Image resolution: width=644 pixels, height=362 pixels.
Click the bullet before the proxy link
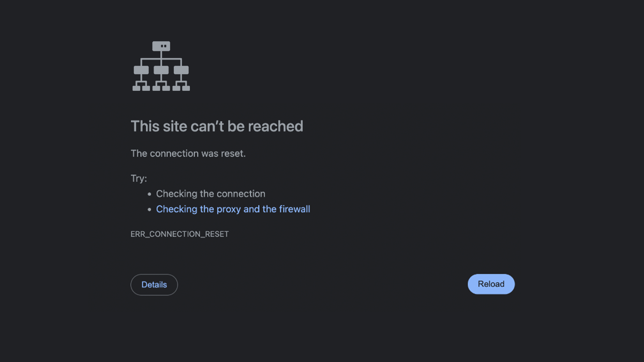[x=150, y=209]
